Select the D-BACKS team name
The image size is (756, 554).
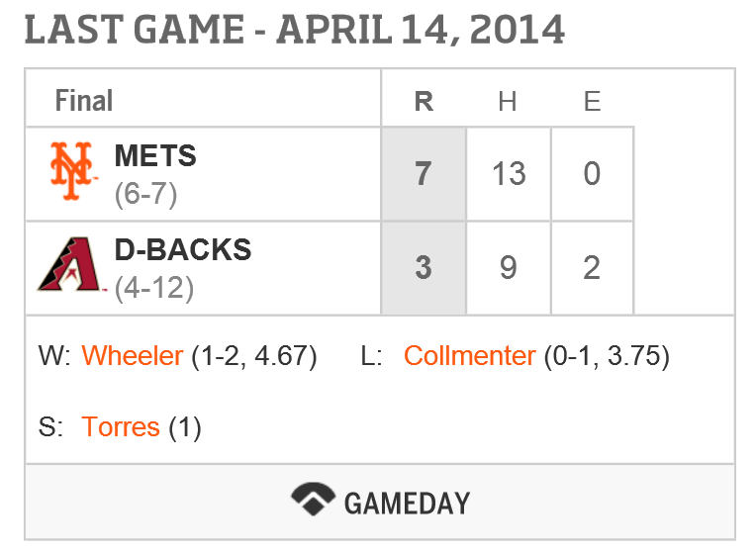point(183,250)
